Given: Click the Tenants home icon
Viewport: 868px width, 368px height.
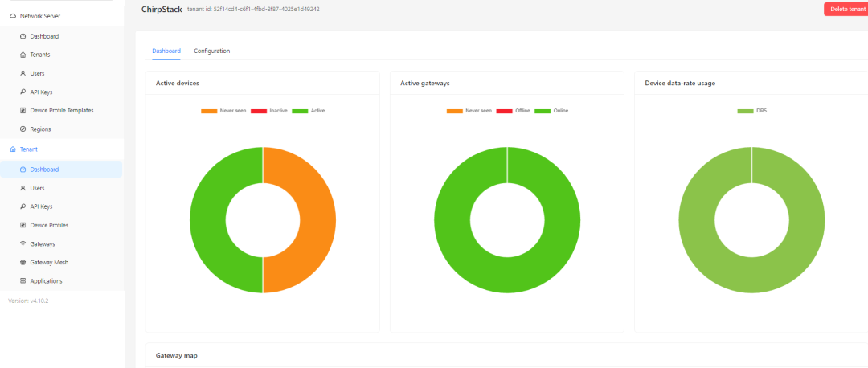Looking at the screenshot, I should [23, 55].
